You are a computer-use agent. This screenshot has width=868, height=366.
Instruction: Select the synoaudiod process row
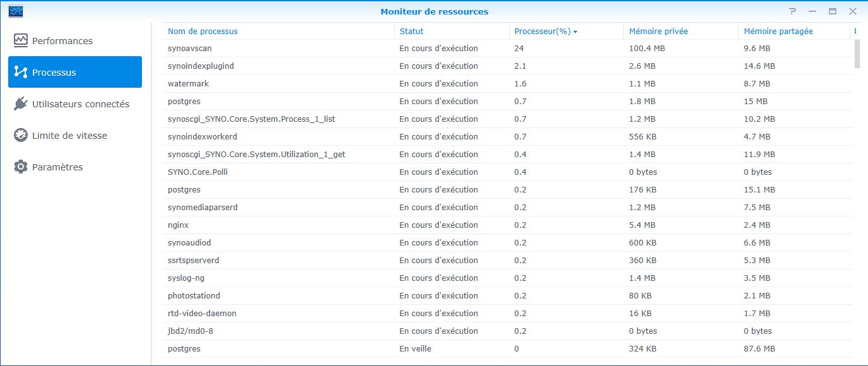click(508, 242)
